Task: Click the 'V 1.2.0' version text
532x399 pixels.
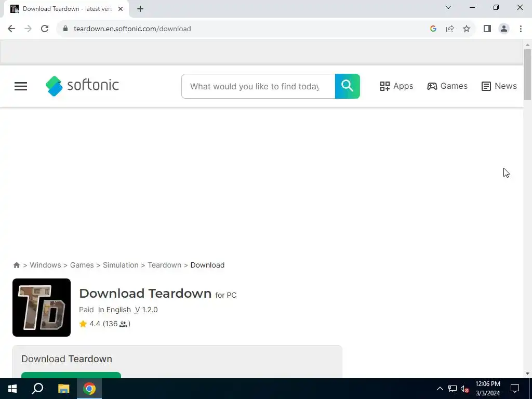Action: [146, 310]
